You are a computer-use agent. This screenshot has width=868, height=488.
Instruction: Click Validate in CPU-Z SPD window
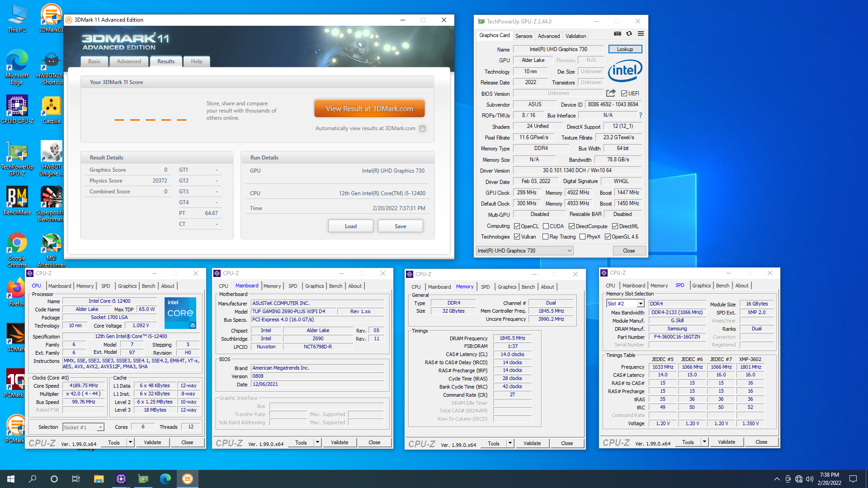click(726, 442)
